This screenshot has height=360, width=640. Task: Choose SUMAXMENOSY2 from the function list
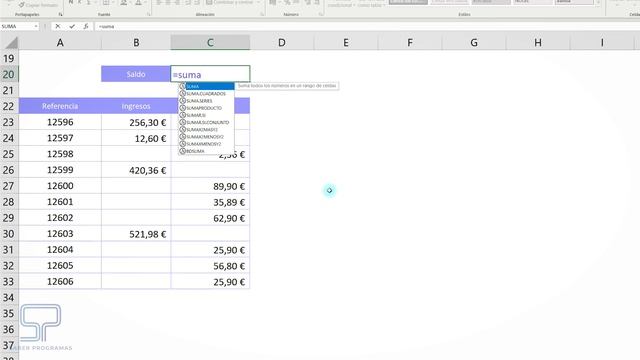207,144
